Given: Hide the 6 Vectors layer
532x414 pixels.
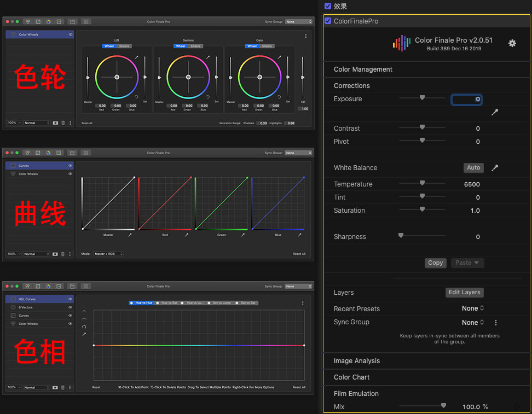Looking at the screenshot, I should [70, 307].
